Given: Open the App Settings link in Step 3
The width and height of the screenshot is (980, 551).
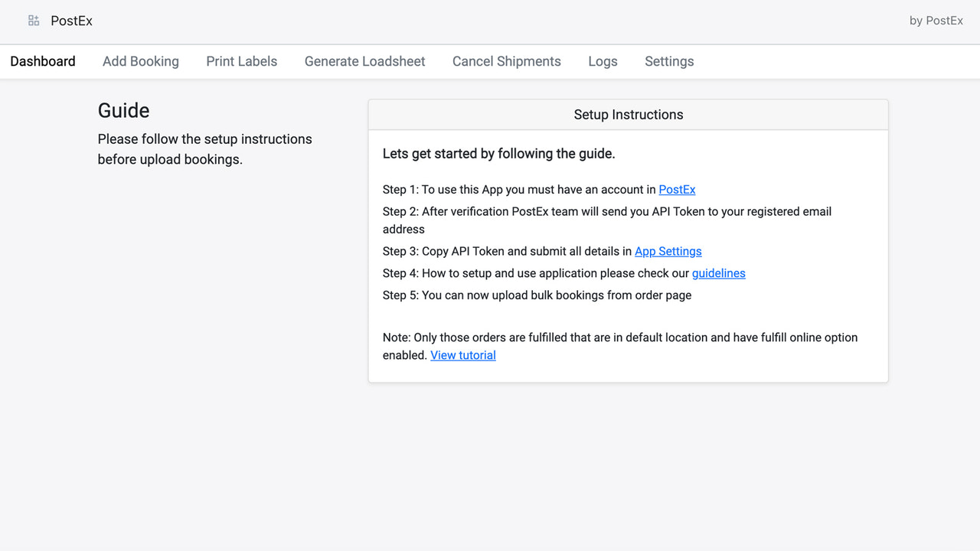Looking at the screenshot, I should point(668,251).
